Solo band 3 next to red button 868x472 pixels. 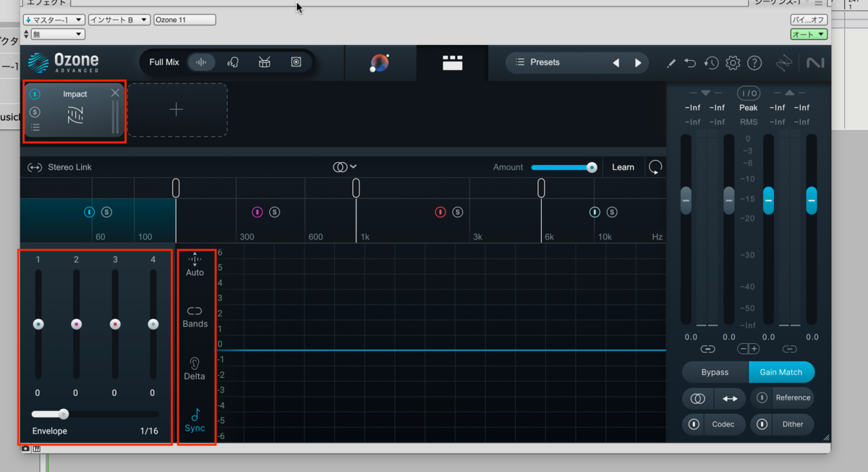tap(458, 212)
